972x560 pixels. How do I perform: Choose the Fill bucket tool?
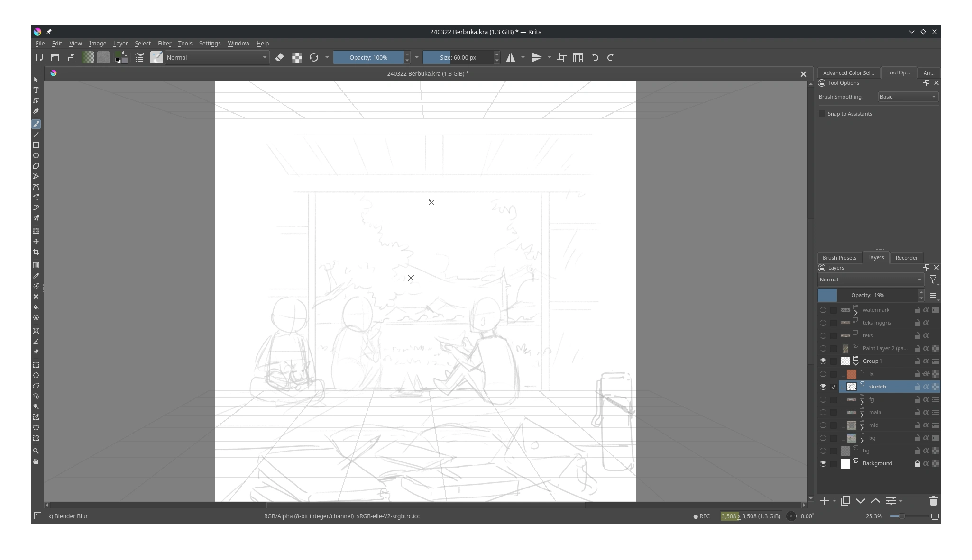[36, 307]
